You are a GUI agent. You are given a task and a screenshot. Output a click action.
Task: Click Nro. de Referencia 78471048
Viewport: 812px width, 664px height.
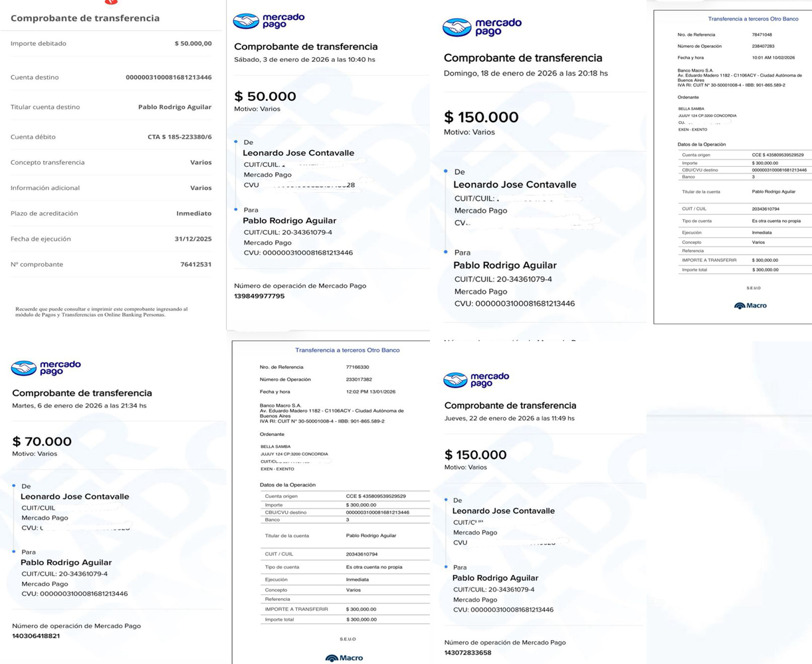[762, 35]
